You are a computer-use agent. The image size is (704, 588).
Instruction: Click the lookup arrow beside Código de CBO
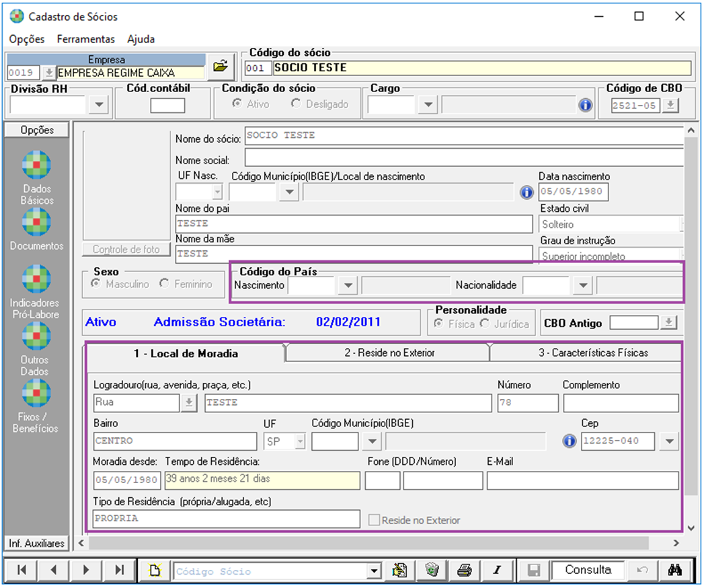670,106
